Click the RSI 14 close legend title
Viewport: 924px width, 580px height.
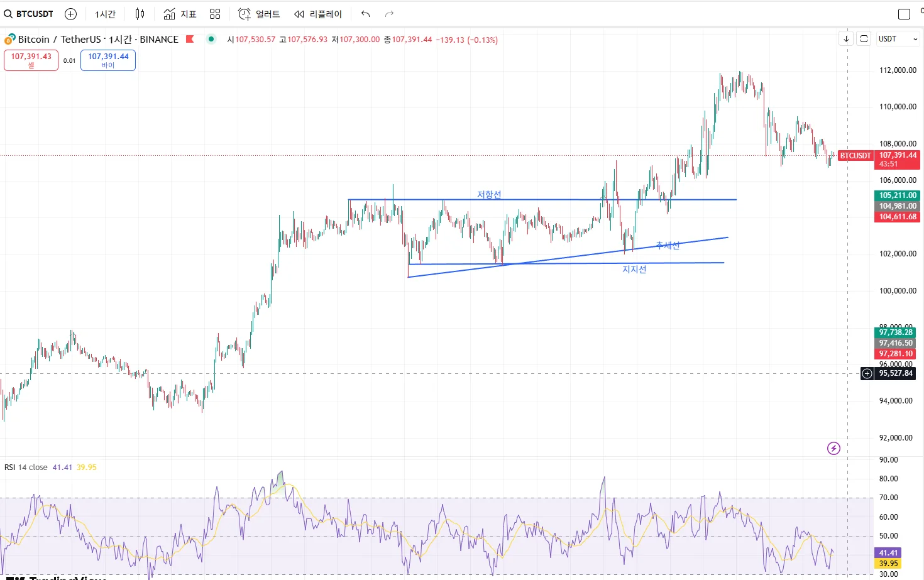pyautogui.click(x=26, y=468)
